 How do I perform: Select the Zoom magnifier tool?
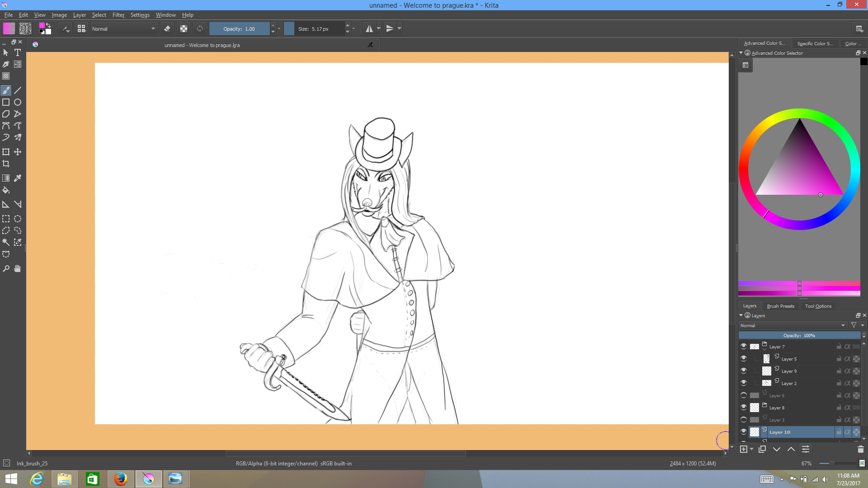[6, 268]
